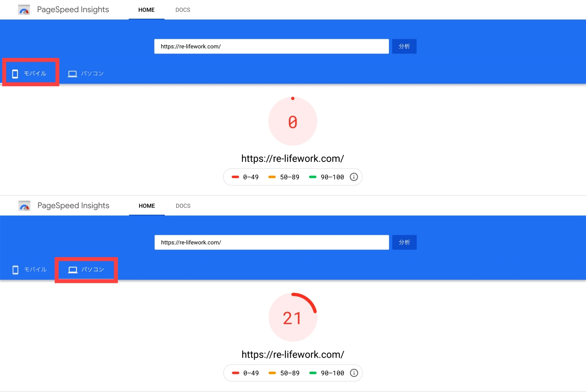Screen dimensions: 586x392
Task: Click the laptop icon on the lower パソコン tab
Action: coord(73,270)
